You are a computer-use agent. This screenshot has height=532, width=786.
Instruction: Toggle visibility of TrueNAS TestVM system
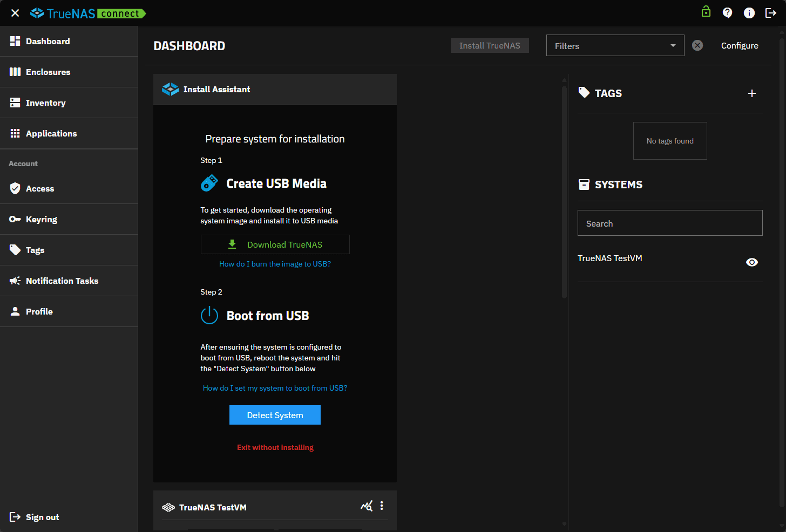(x=751, y=262)
